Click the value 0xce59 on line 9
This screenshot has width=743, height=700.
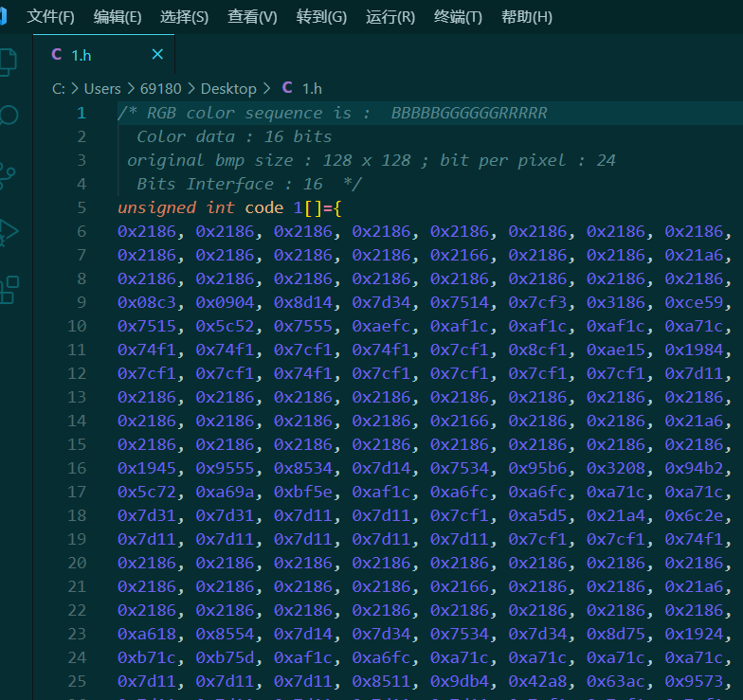[x=694, y=302]
